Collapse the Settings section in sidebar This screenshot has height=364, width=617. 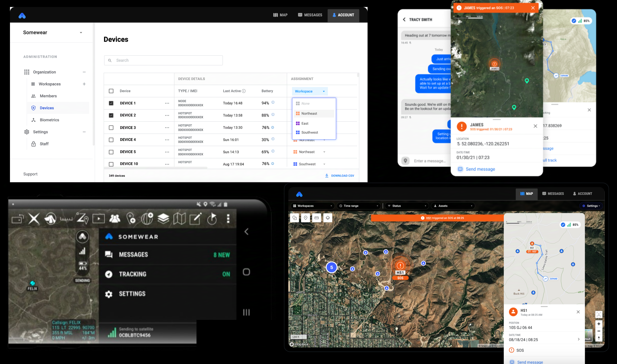tap(84, 132)
